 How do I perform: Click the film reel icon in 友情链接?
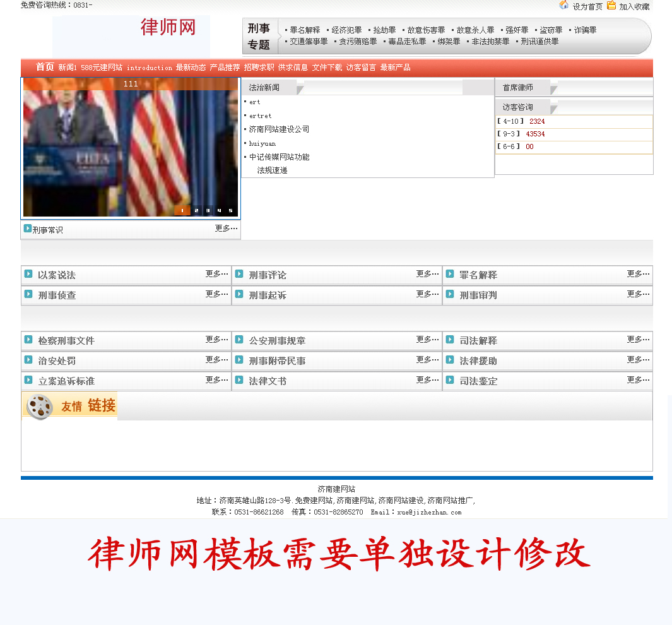(x=41, y=407)
